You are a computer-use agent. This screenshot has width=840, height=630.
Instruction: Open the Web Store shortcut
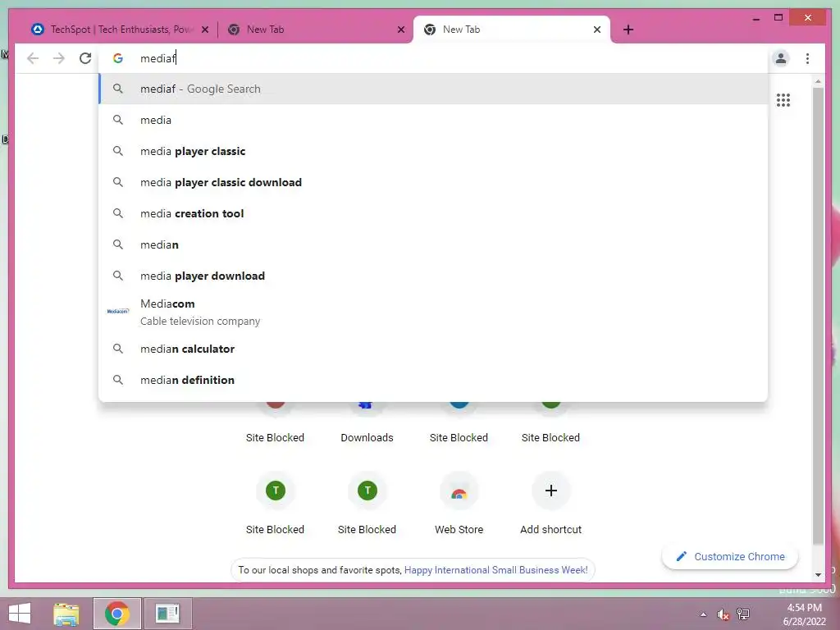[x=459, y=504]
